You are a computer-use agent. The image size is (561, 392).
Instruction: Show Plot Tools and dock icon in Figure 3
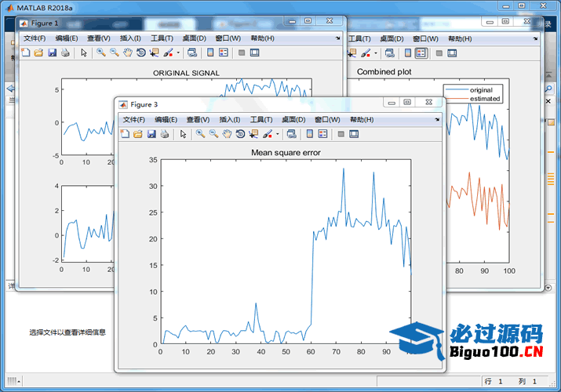(x=354, y=134)
